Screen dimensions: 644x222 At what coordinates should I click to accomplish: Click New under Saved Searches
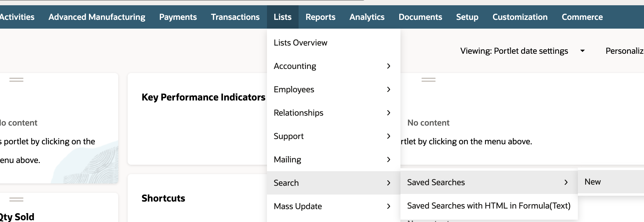tap(611, 182)
